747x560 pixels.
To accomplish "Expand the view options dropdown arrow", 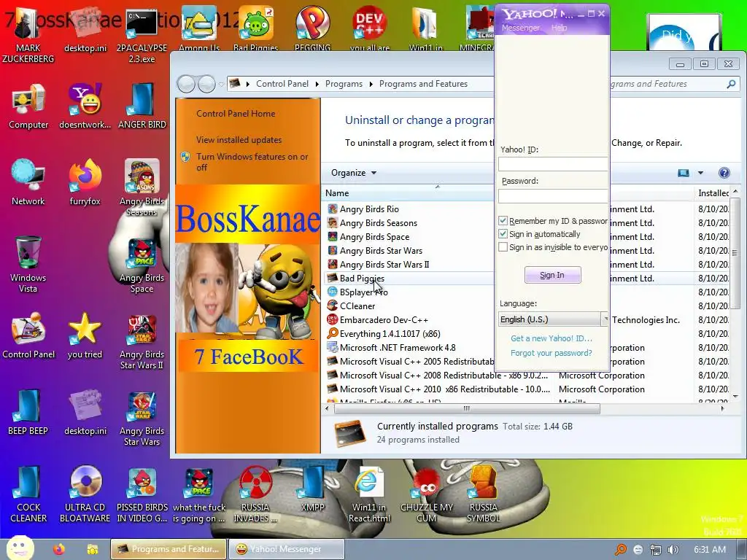I will (x=700, y=173).
